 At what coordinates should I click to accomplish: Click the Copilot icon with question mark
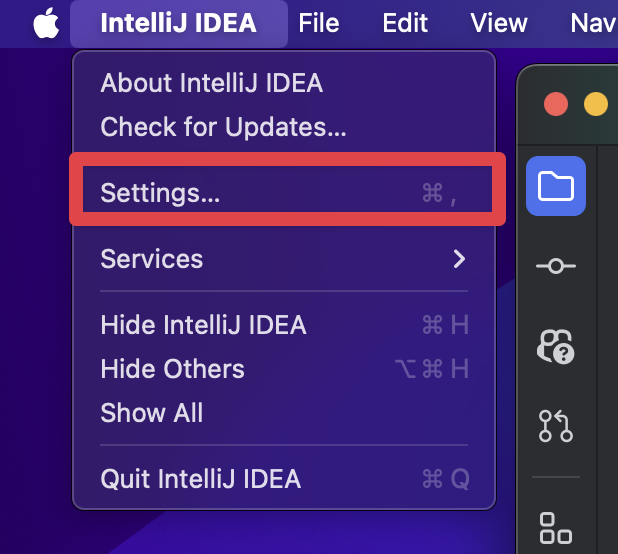(x=555, y=346)
